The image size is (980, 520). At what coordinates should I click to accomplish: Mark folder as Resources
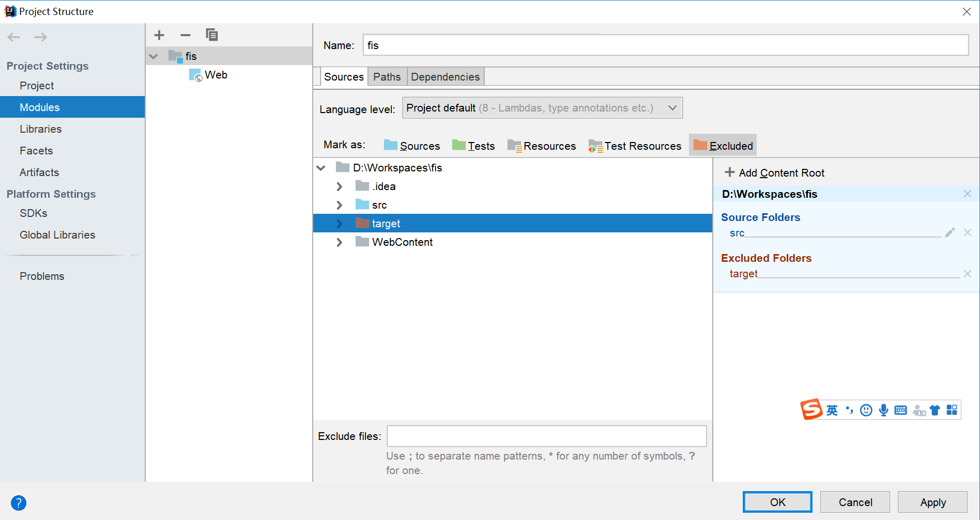pos(542,146)
